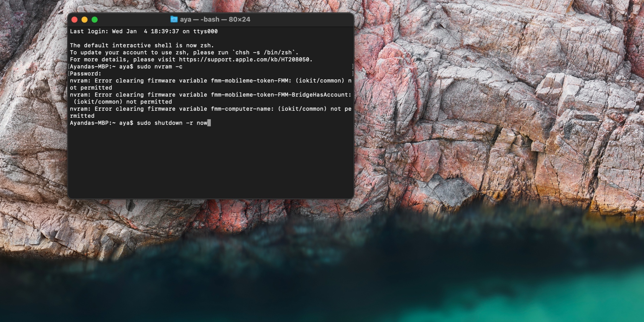Click the fmm-mobileme-token-FMM: error line
The width and height of the screenshot is (644, 322).
pos(210,80)
